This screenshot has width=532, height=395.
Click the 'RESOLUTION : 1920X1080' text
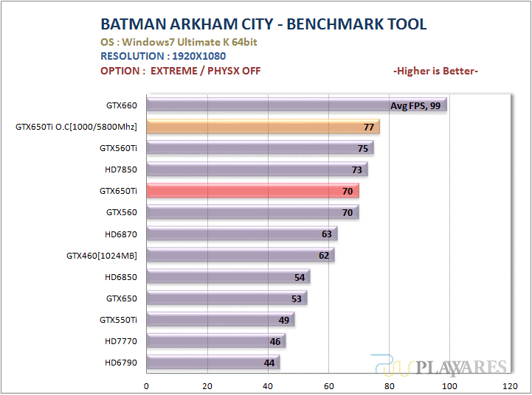tap(162, 56)
